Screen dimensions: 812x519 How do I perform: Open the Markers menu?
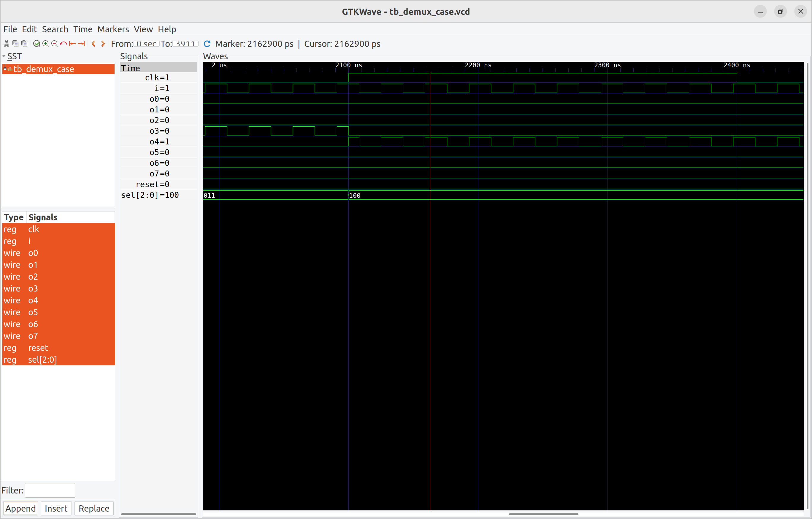[113, 29]
